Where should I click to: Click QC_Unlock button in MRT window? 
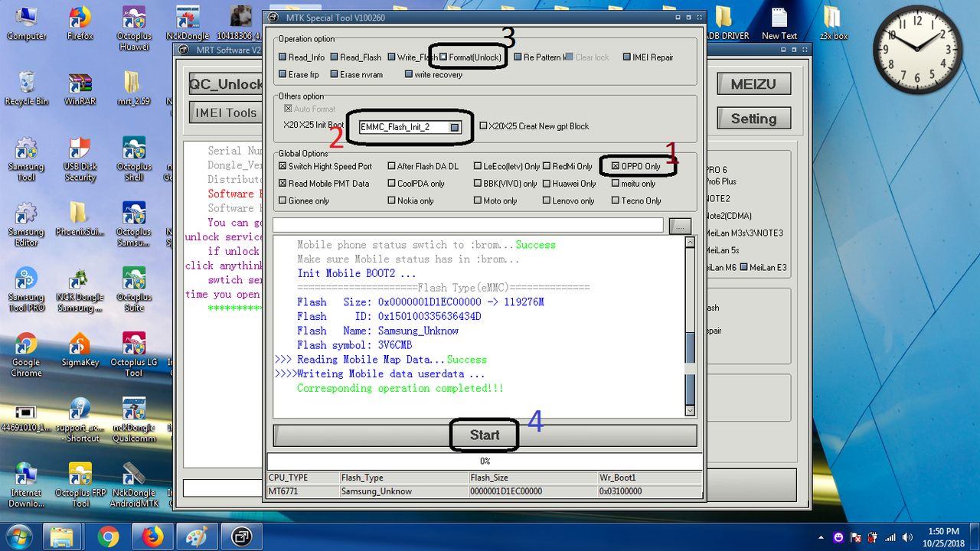[x=225, y=85]
